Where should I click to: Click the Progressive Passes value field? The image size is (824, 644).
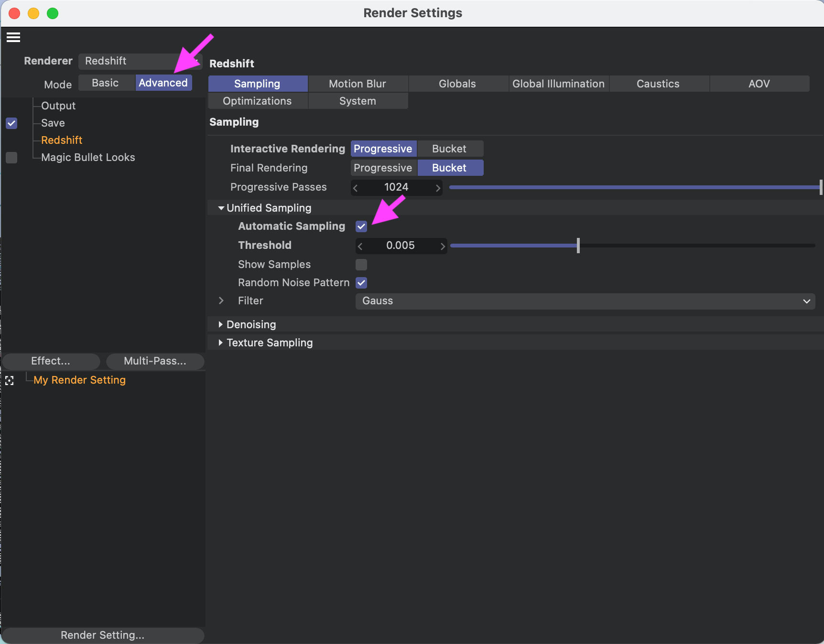pos(396,187)
